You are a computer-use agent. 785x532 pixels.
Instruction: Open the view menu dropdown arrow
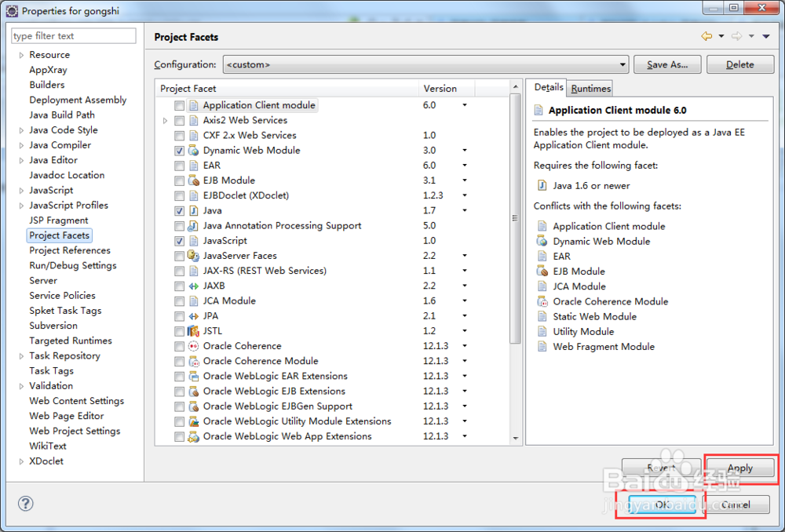tap(766, 36)
